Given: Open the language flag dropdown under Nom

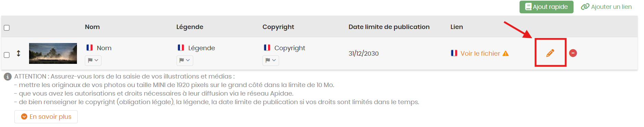Looking at the screenshot, I should [x=93, y=60].
